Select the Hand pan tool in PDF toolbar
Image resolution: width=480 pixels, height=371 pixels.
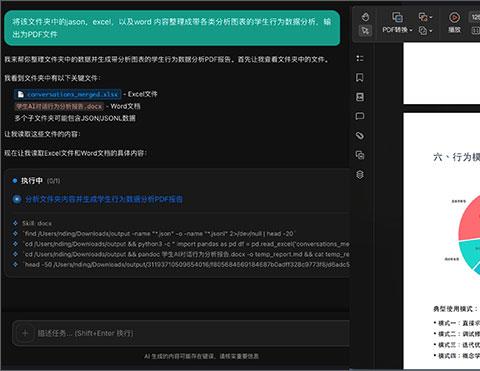(365, 17)
